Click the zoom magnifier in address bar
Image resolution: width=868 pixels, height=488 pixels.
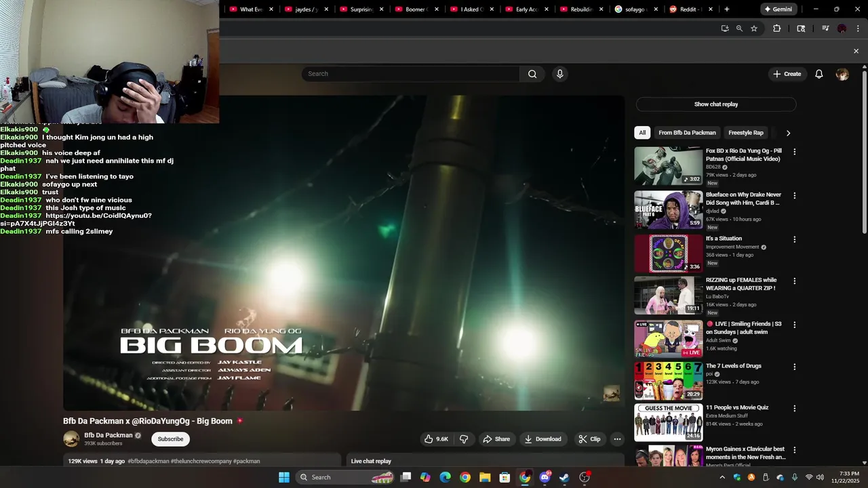coord(739,28)
